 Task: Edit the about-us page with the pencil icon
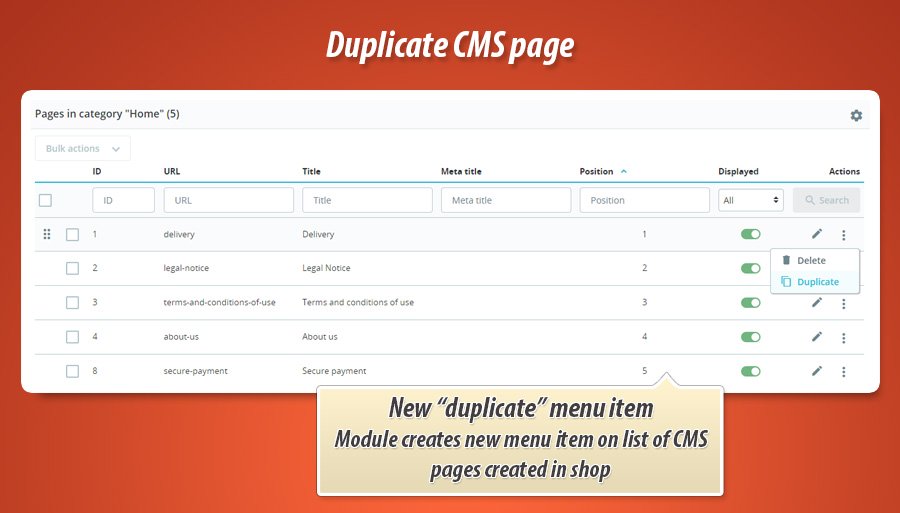[817, 337]
